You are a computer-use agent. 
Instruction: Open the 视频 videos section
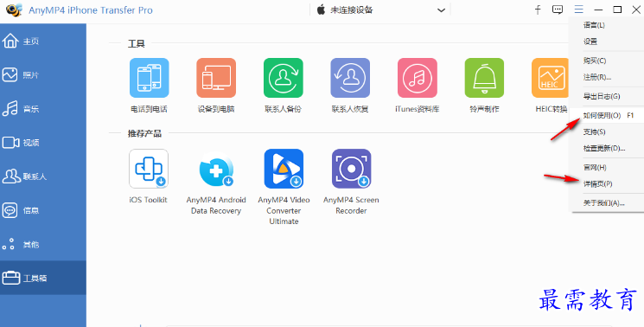[x=43, y=143]
